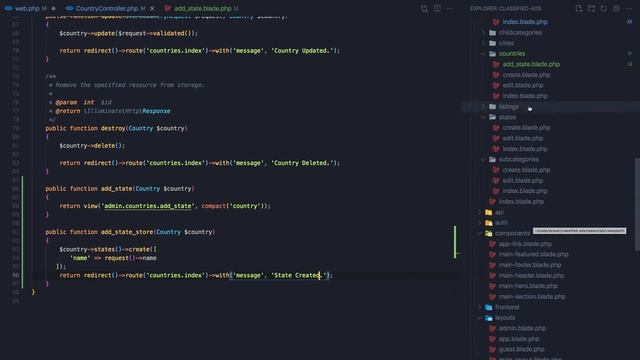
Task: Open app.blade.php in layouts
Action: tap(519, 339)
